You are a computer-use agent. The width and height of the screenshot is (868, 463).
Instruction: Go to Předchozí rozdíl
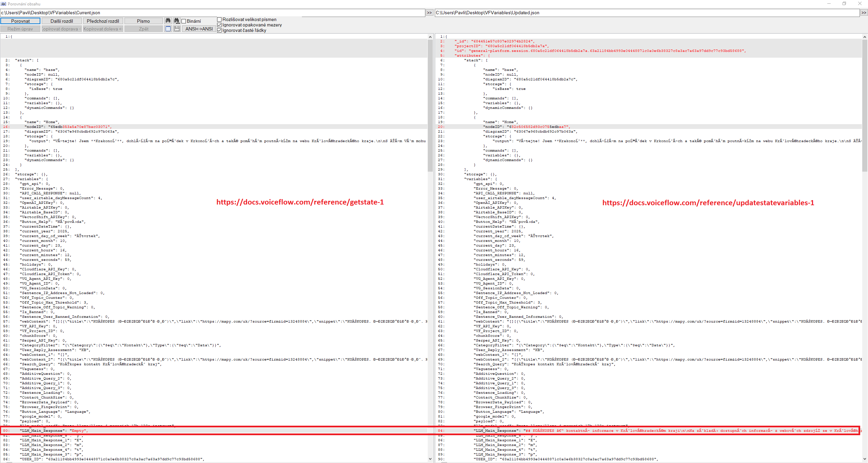click(x=103, y=21)
